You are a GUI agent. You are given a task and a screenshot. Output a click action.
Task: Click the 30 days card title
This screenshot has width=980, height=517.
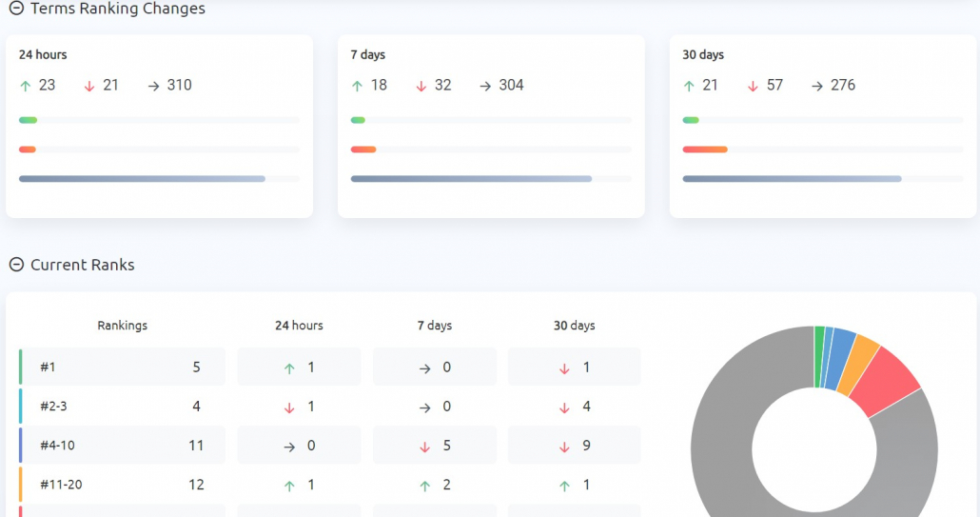pos(703,54)
